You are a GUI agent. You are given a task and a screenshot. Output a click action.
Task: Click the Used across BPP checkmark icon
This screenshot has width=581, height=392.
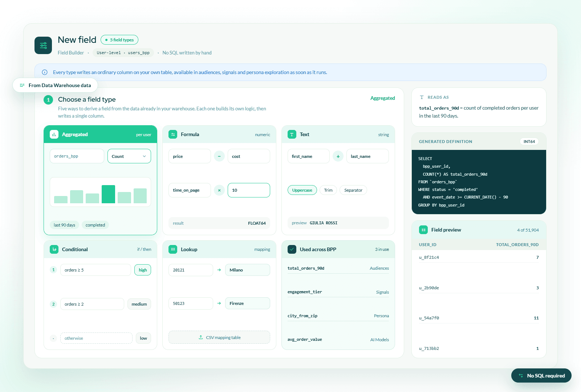click(292, 249)
